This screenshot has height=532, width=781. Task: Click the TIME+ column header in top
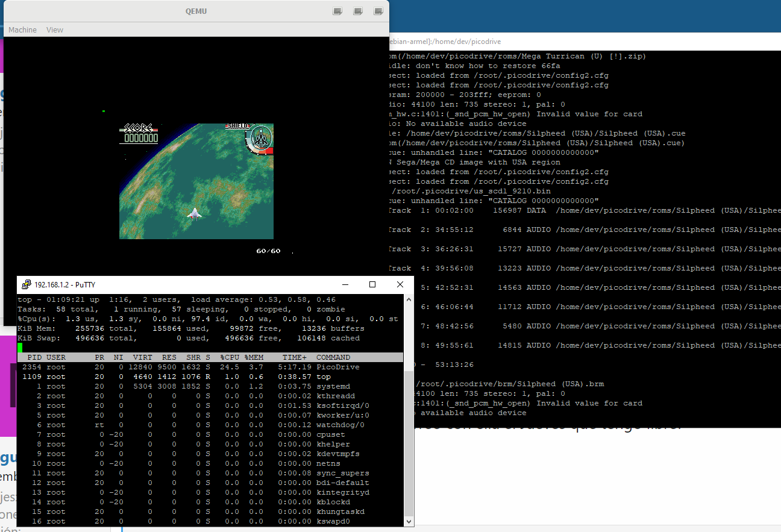point(294,357)
